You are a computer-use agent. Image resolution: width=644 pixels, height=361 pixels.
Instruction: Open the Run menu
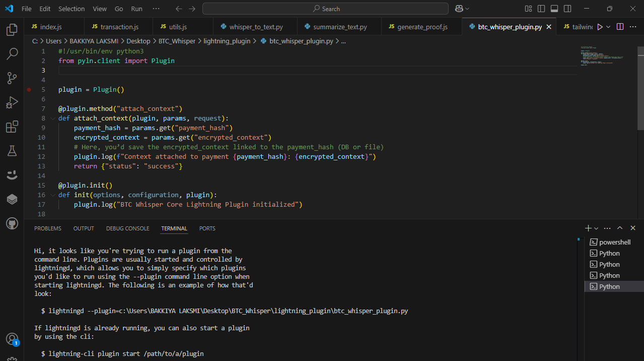point(136,9)
